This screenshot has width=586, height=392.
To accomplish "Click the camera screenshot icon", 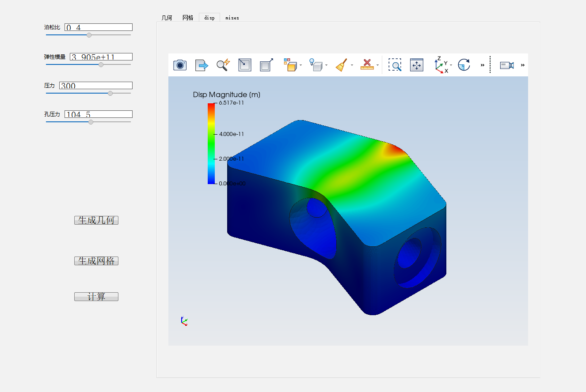I will [180, 65].
